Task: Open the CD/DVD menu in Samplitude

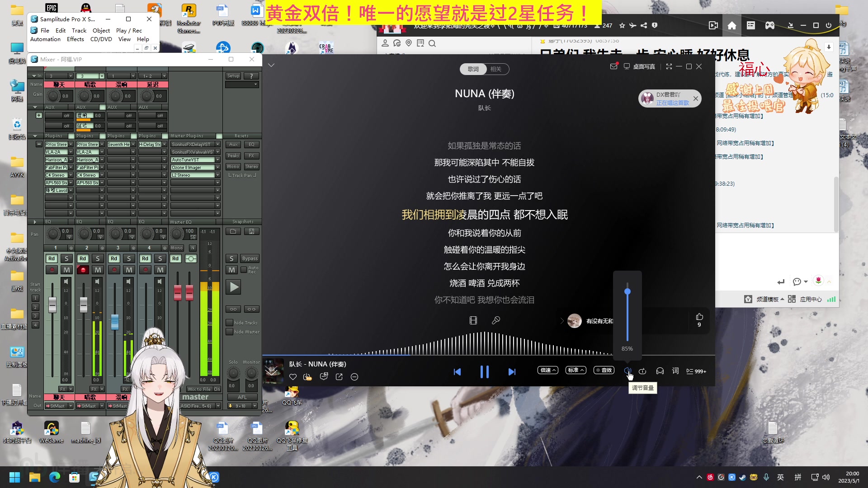Action: [x=101, y=39]
